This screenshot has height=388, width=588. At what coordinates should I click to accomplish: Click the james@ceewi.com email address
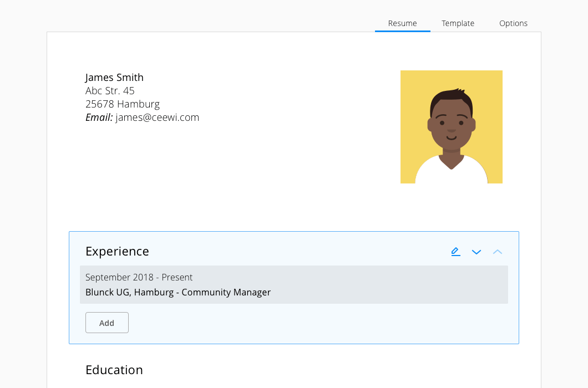click(158, 118)
